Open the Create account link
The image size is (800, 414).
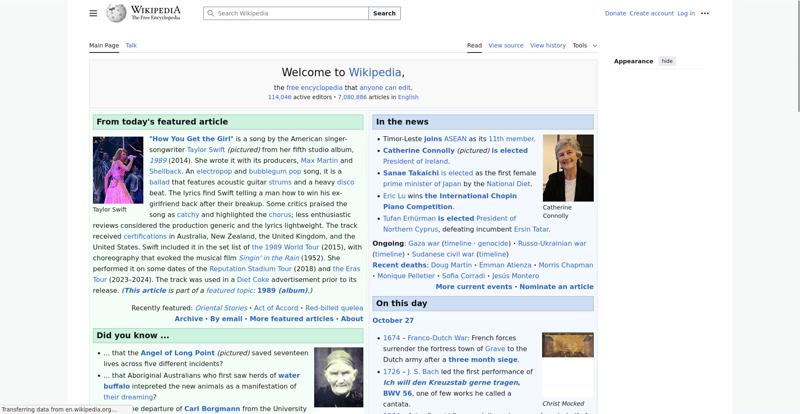[x=651, y=13]
